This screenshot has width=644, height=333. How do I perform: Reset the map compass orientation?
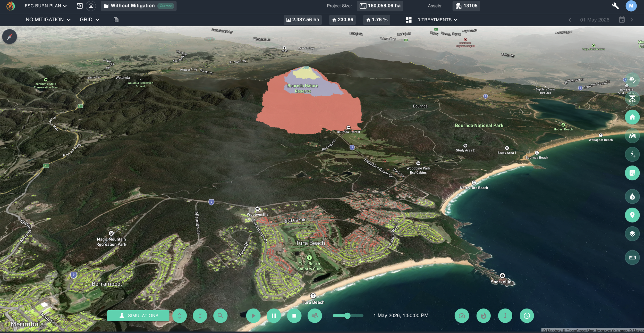(10, 37)
